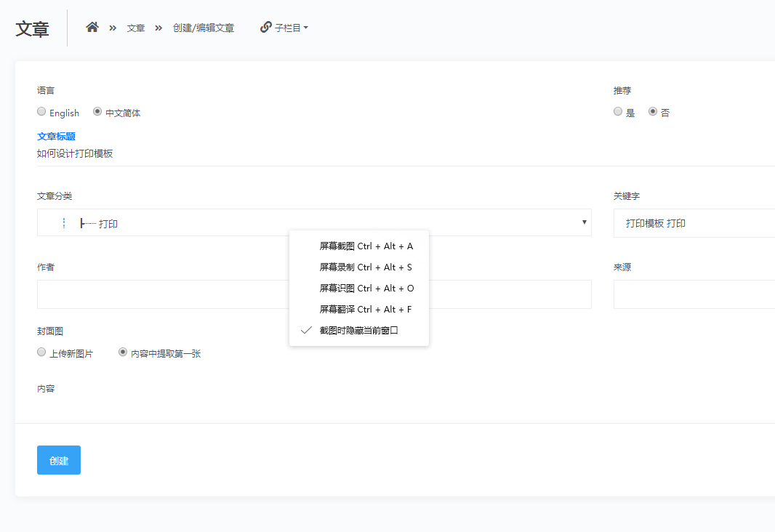
Task: Open the 子栏目 dropdown menu
Action: click(x=292, y=28)
